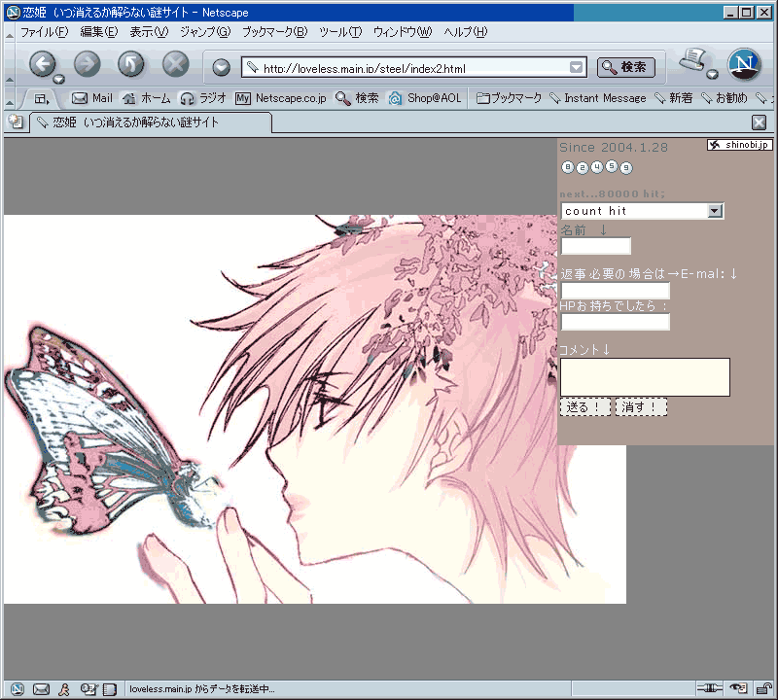The height and width of the screenshot is (700, 778).
Task: Open the ブックマーク folder menu
Action: tap(509, 98)
